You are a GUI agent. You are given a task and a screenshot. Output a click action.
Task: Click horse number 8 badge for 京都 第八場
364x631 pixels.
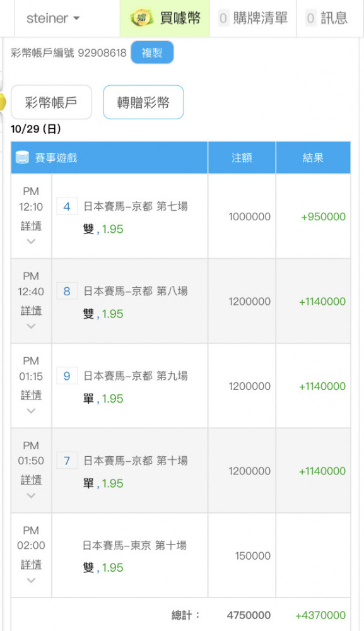[x=67, y=291]
